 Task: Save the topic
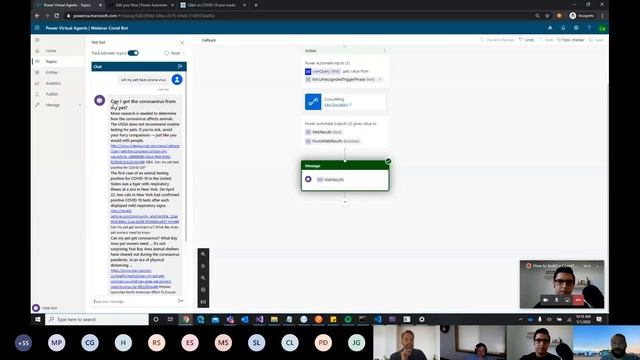click(x=596, y=40)
